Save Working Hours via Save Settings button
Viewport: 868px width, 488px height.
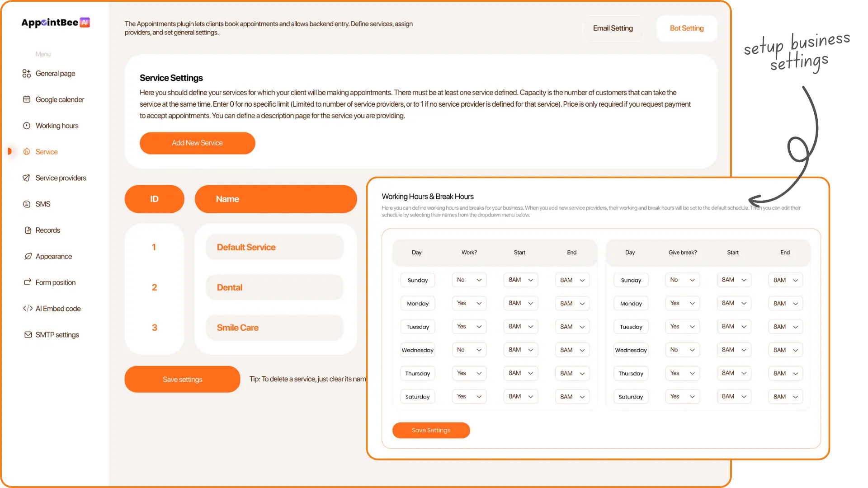pos(431,430)
